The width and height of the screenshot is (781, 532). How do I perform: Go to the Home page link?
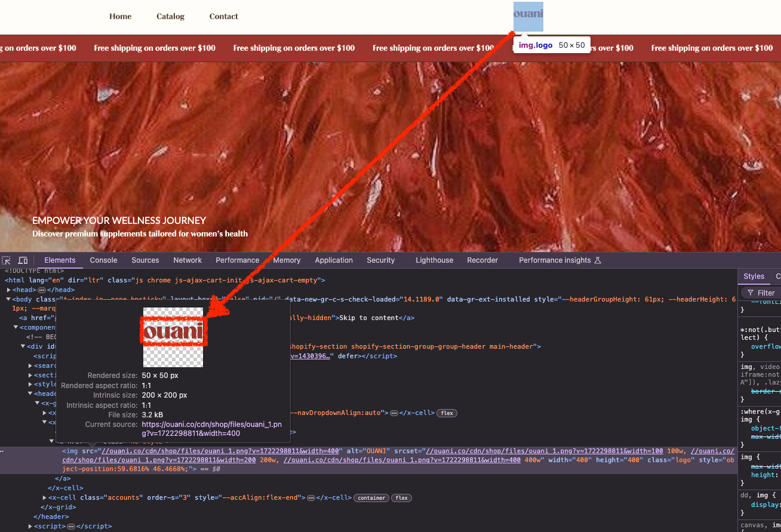(121, 17)
